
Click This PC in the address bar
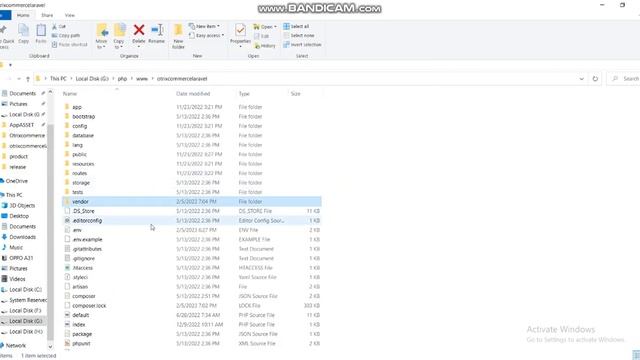[58, 79]
